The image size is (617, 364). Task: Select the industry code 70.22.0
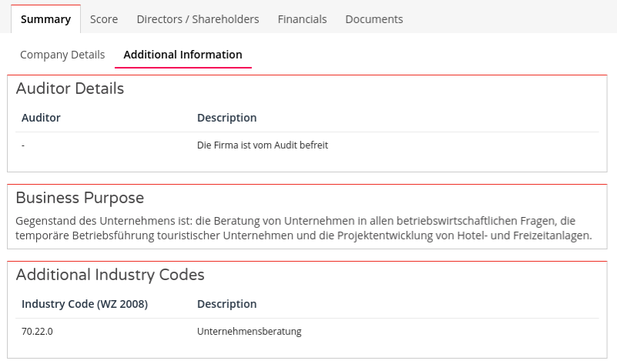(x=37, y=332)
